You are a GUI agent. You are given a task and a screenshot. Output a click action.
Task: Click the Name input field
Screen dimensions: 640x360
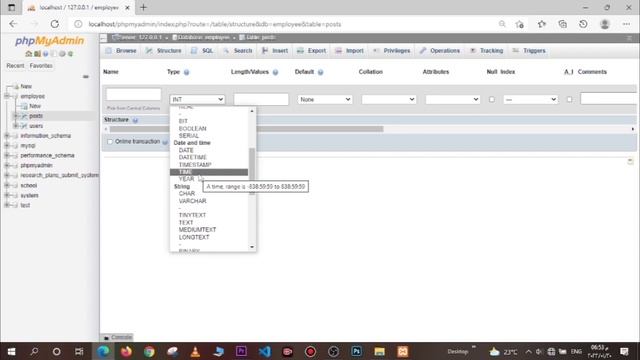tap(133, 95)
